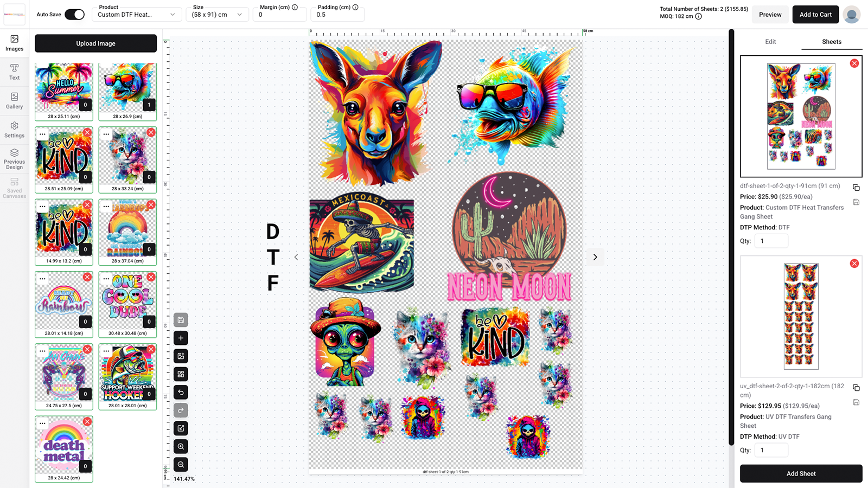868x488 pixels.
Task: Undo the last canvas action
Action: pyautogui.click(x=181, y=392)
